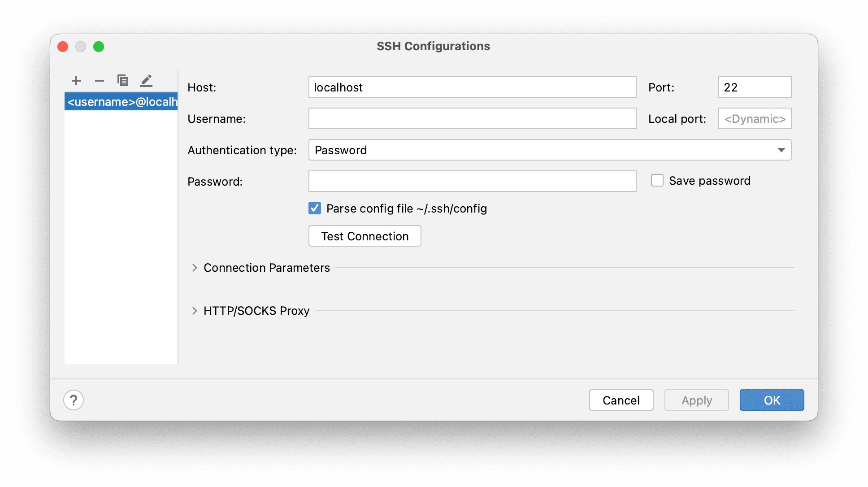The image size is (868, 487).
Task: Remove the selected SSH configuration
Action: 100,81
